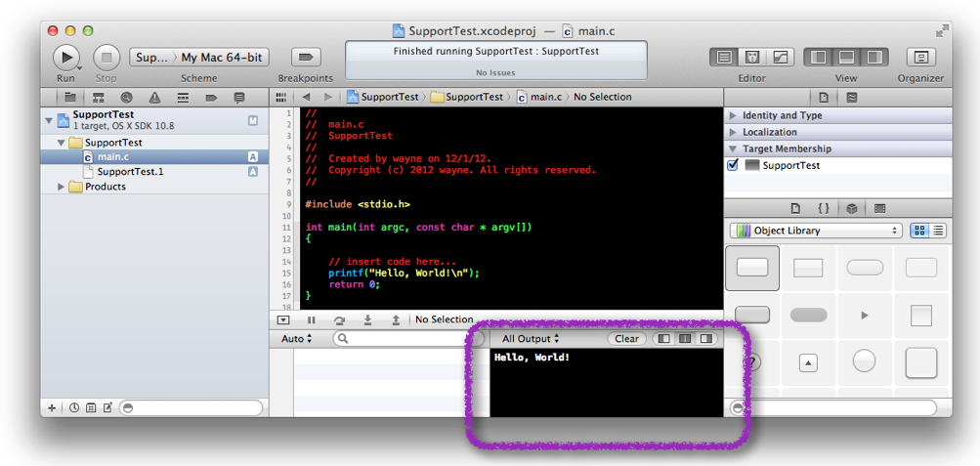
Task: Open the Auto variables scope menu
Action: (x=297, y=339)
